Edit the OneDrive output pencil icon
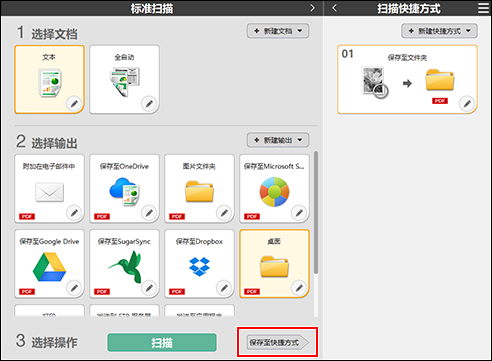 [x=149, y=212]
